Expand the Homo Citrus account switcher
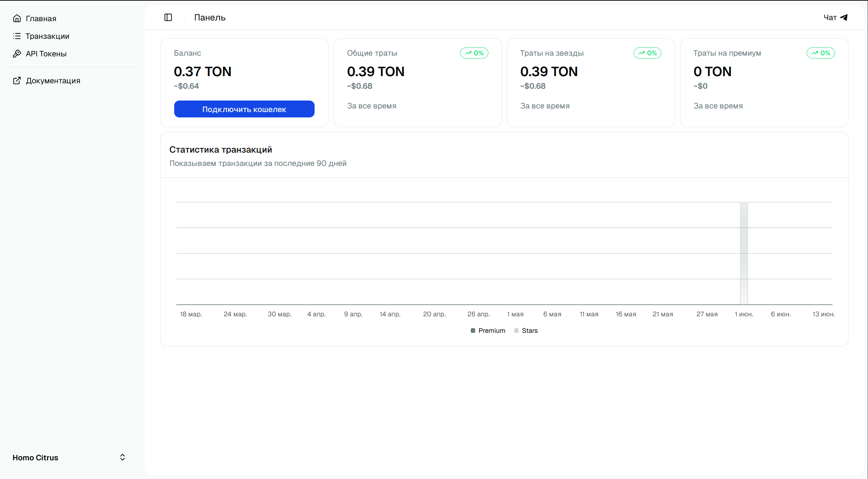 69,457
